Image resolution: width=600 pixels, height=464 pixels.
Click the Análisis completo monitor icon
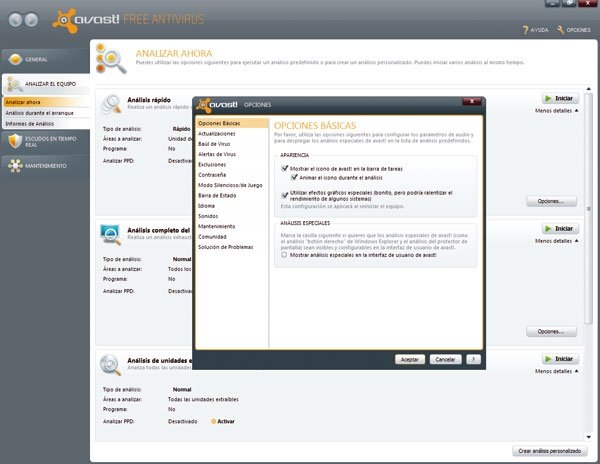pos(111,234)
